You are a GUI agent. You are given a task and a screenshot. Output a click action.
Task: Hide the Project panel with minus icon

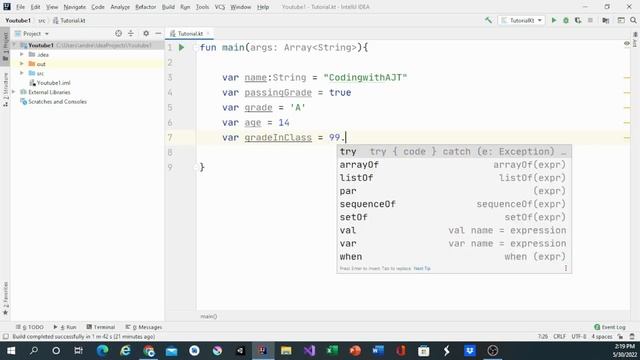158,33
